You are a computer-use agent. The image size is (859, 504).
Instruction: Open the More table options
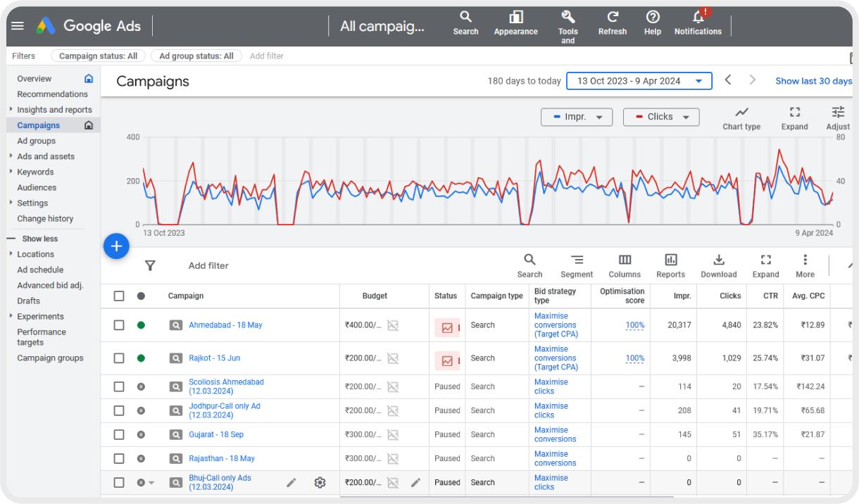click(805, 266)
